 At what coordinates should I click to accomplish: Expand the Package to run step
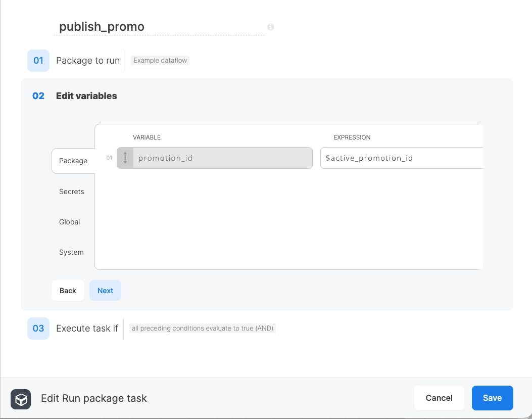tap(88, 61)
